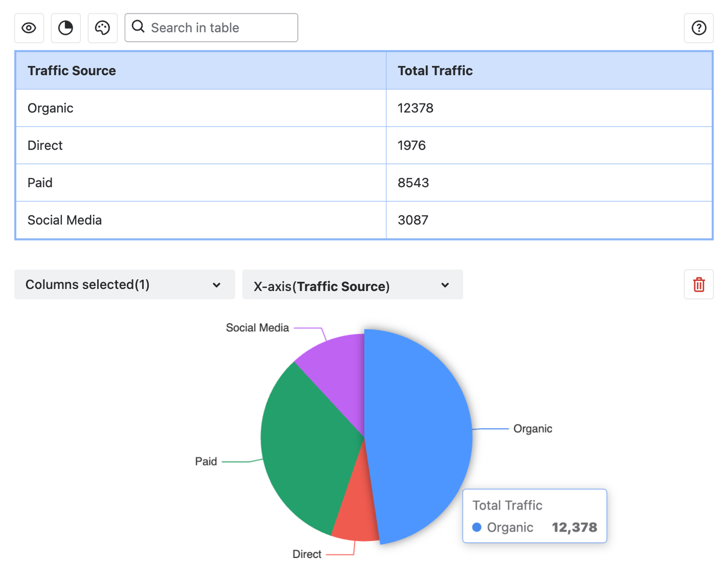728x581 pixels.
Task: Click the Search in table field
Action: point(211,28)
